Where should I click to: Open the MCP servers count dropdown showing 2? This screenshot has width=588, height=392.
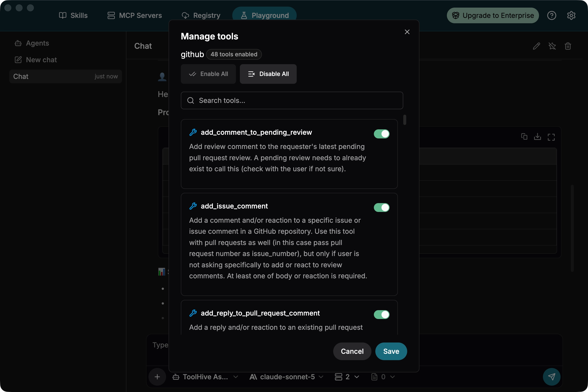point(347,377)
